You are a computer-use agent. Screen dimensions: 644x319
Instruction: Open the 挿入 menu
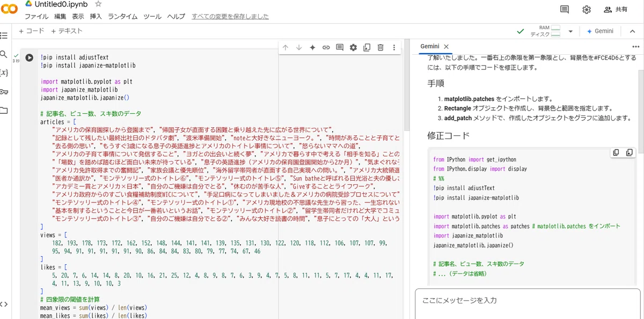tap(96, 17)
